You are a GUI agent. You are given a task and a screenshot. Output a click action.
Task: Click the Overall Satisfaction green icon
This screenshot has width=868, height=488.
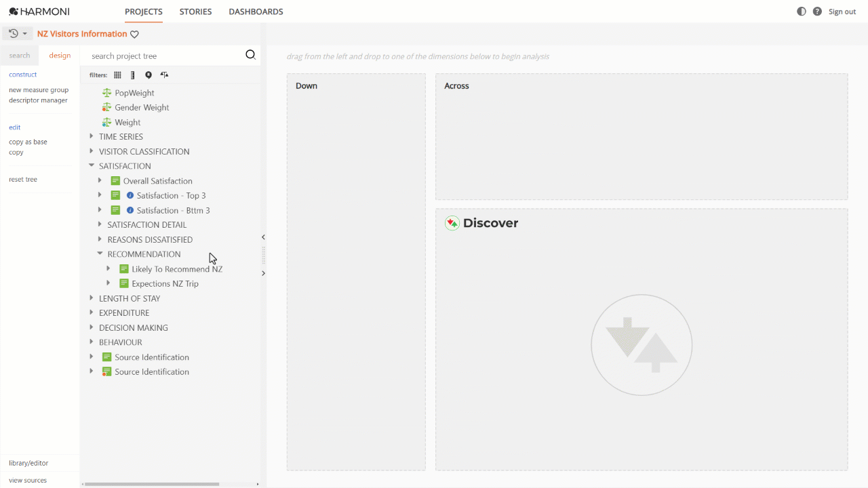[115, 181]
